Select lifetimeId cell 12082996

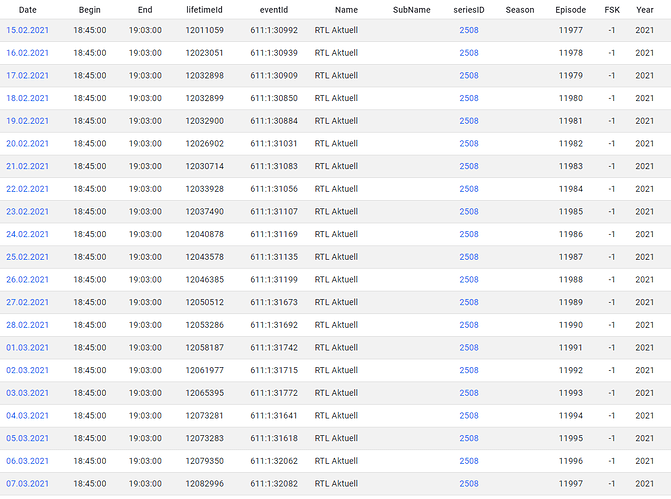205,484
